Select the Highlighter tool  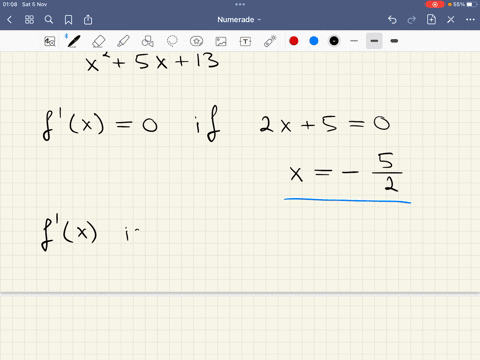point(123,41)
